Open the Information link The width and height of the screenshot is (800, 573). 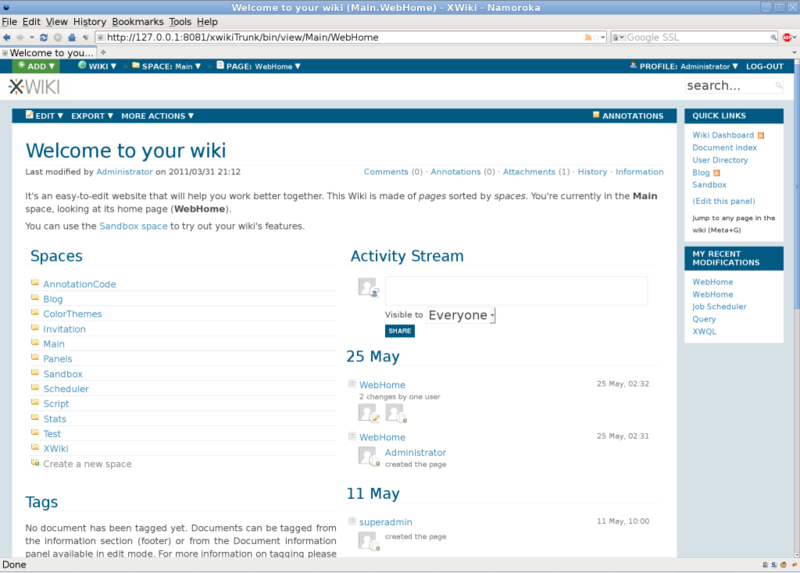click(639, 172)
